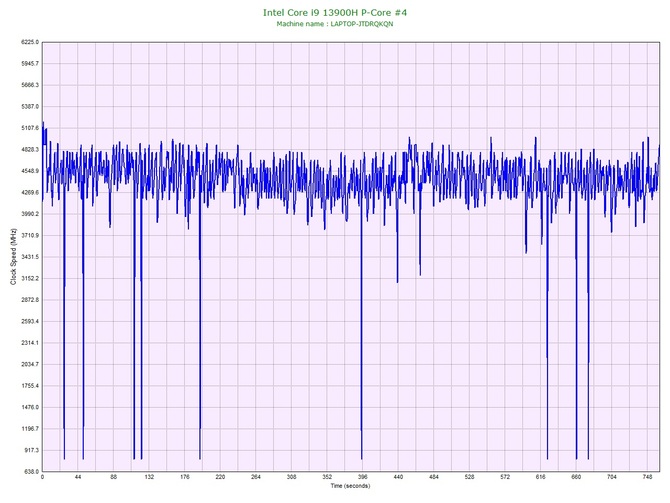Click the x-axis tick label 748

pos(647,477)
